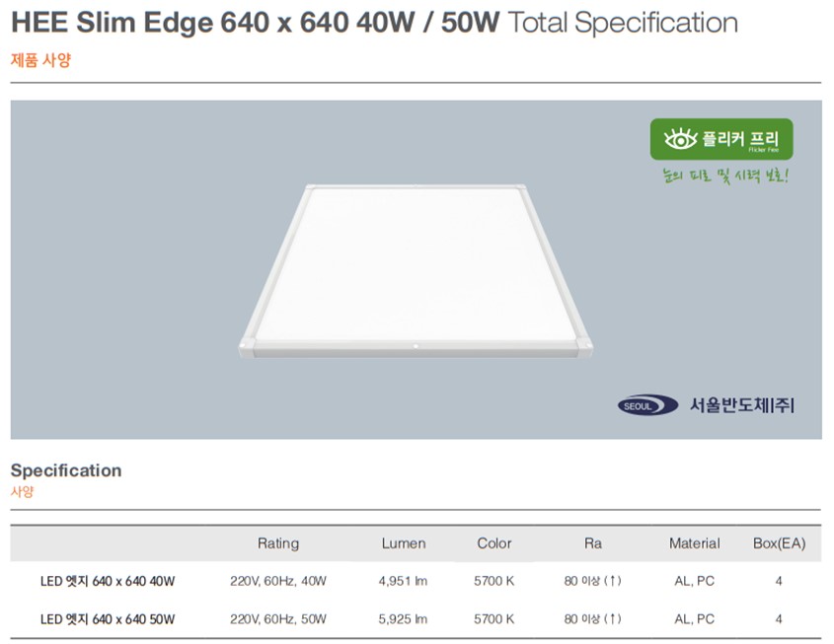Screen dimensions: 834x644
Task: Click the 서울반도체 company name text
Action: pos(742,405)
